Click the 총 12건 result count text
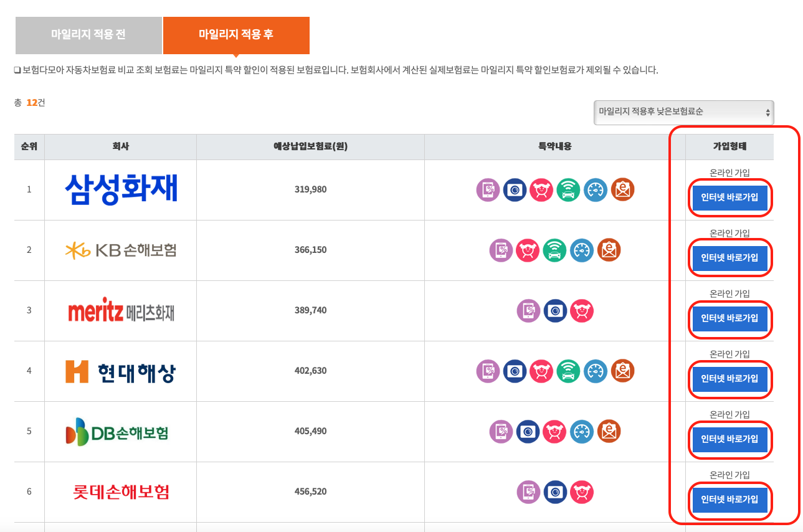 [x=29, y=102]
